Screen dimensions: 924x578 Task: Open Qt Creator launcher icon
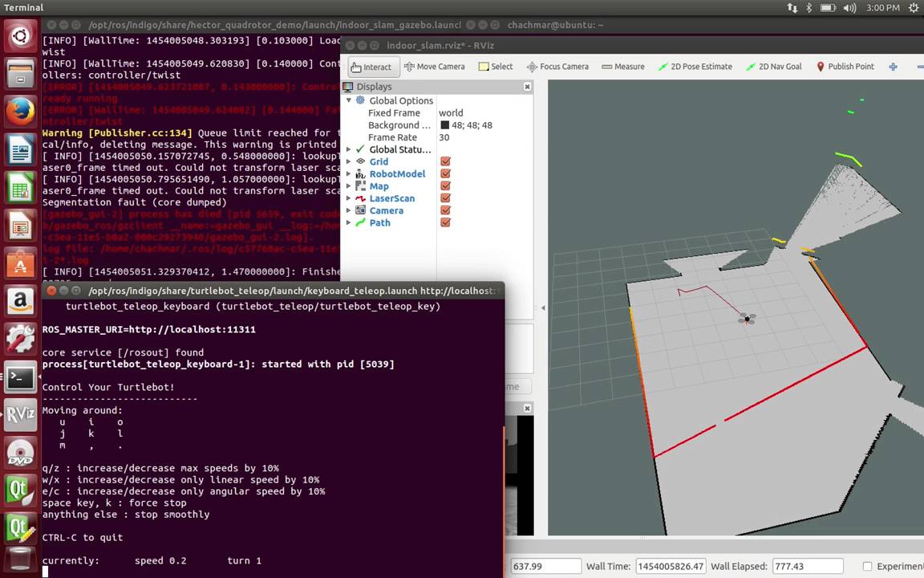pyautogui.click(x=21, y=490)
